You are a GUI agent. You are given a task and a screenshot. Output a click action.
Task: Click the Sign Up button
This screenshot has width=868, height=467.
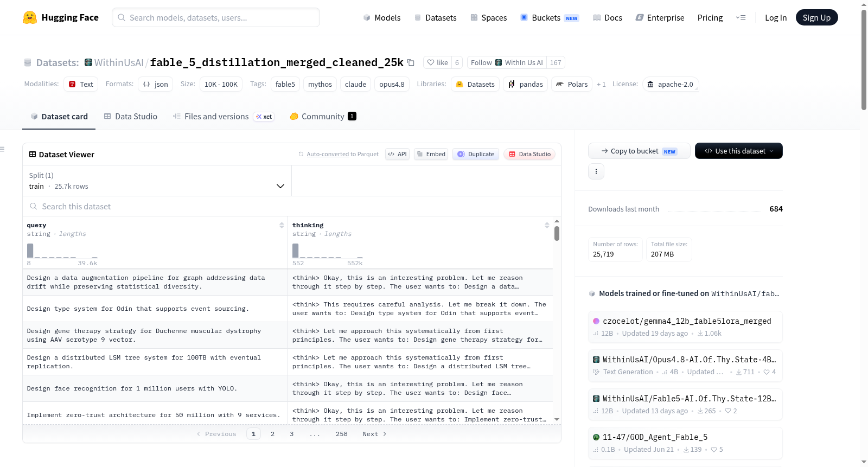816,17
